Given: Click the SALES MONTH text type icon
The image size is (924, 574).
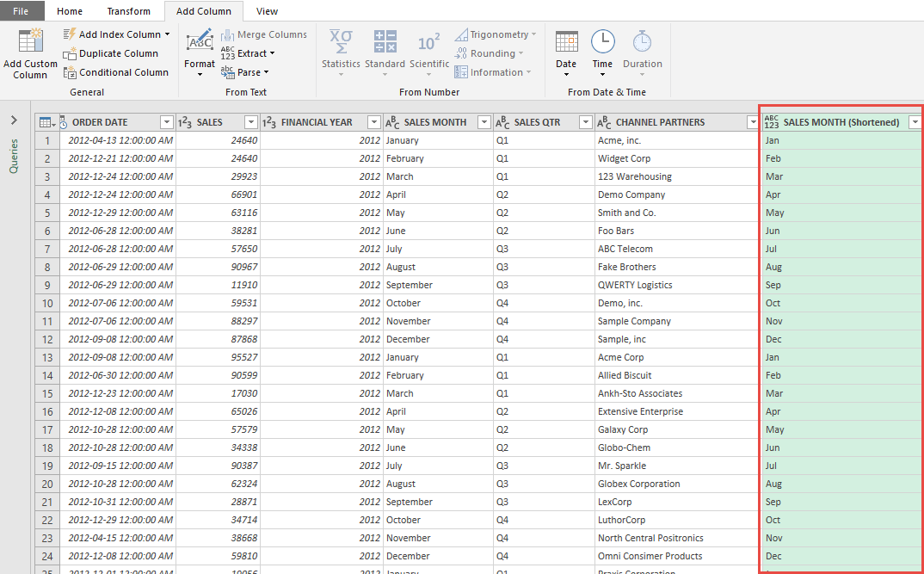Looking at the screenshot, I should point(392,122).
